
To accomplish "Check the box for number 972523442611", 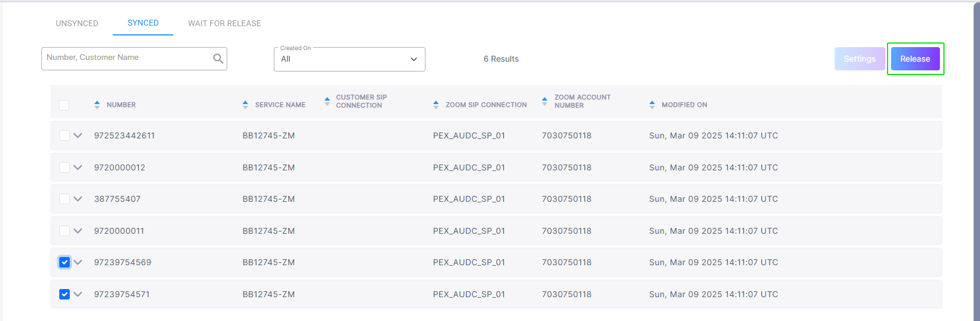I will [65, 135].
